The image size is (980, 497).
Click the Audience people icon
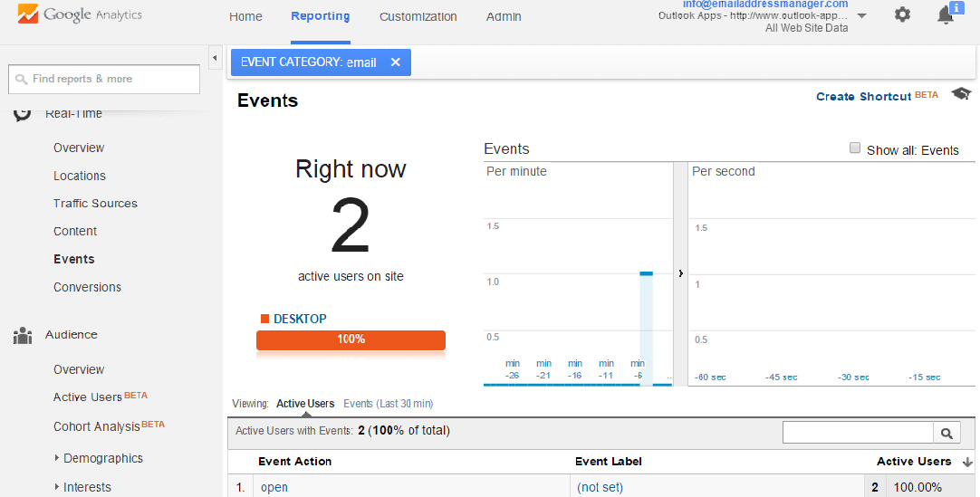pyautogui.click(x=23, y=336)
